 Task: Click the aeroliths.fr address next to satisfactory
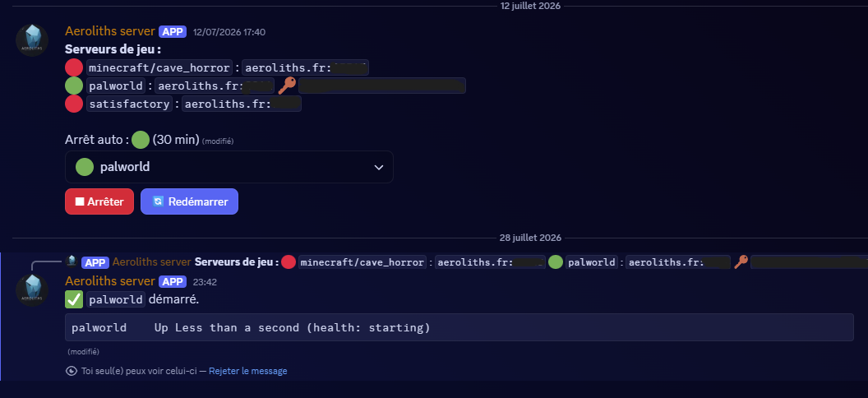(242, 104)
